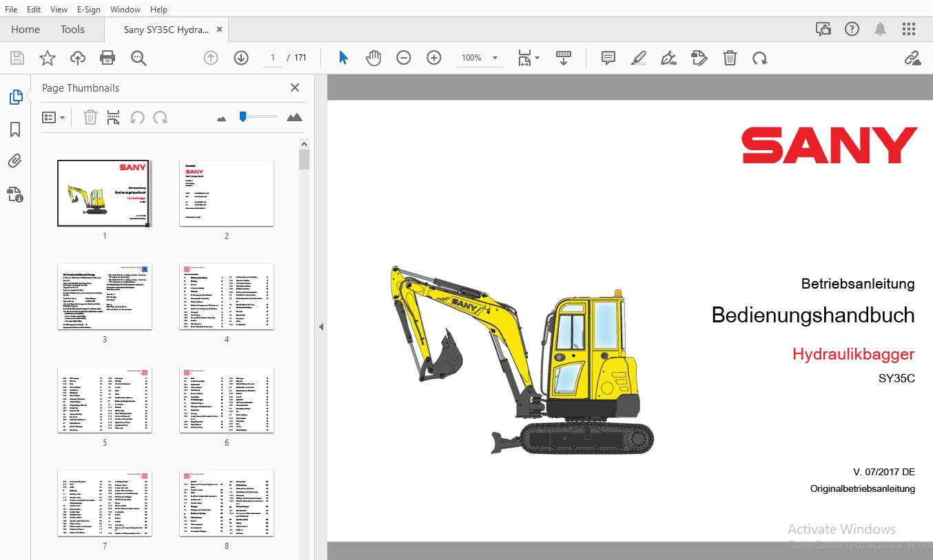The image size is (933, 560).
Task: Open the Edit menu
Action: (34, 10)
